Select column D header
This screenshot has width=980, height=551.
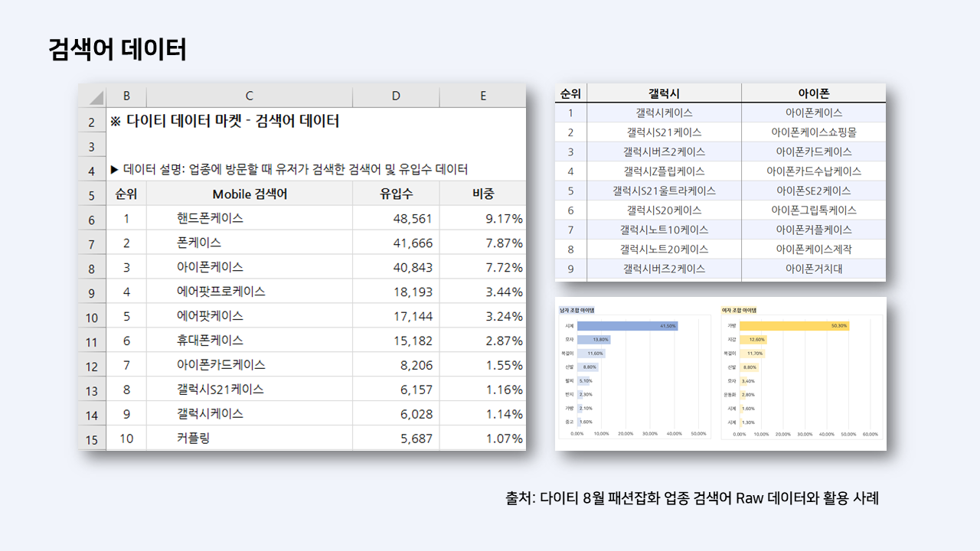396,96
